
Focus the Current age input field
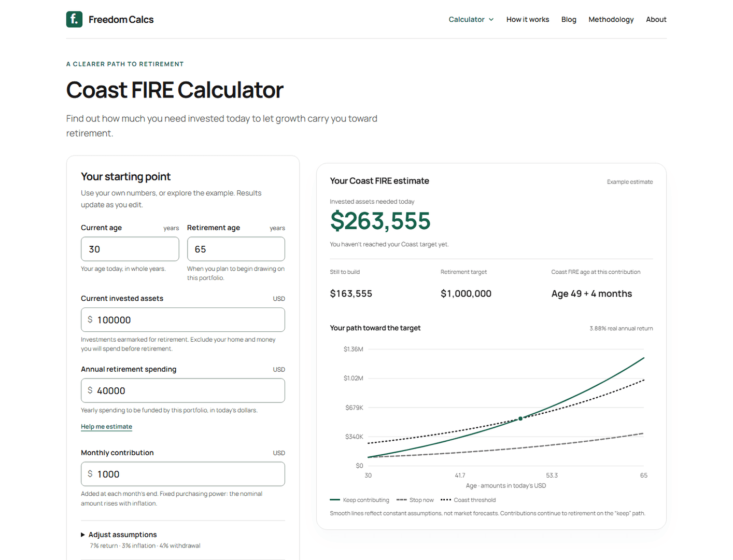coord(130,249)
